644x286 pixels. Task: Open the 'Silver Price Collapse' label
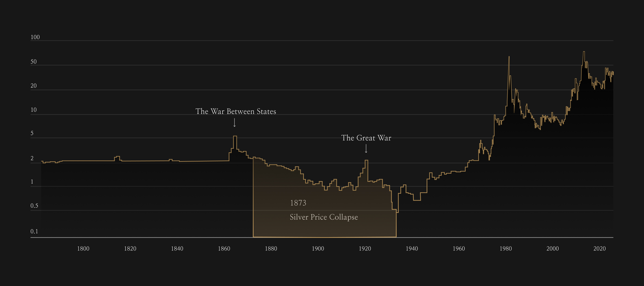(x=324, y=217)
